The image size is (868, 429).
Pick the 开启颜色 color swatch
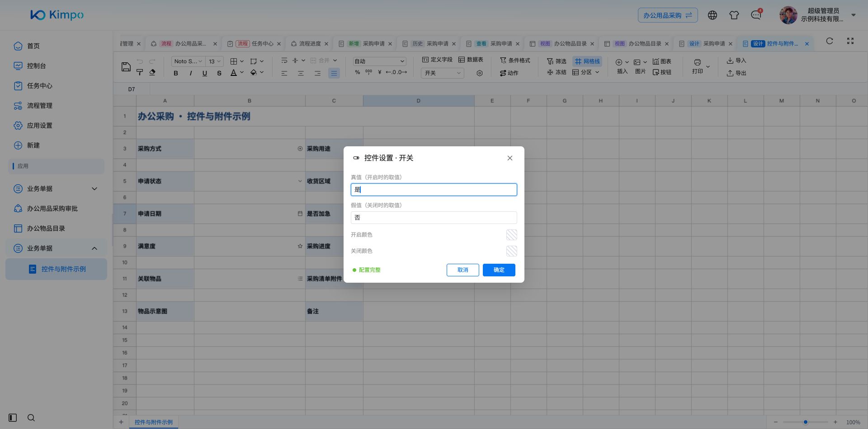point(512,235)
